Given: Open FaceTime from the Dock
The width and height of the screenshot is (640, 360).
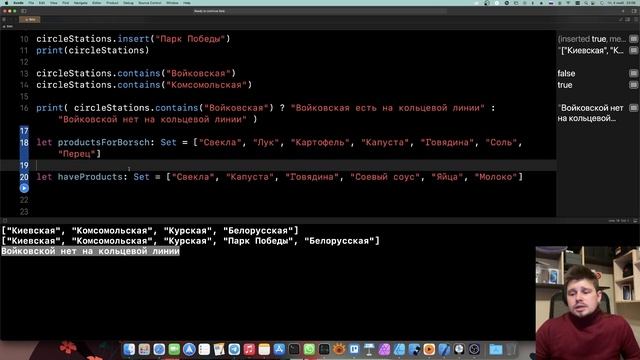Looking at the screenshot, I should tap(174, 349).
